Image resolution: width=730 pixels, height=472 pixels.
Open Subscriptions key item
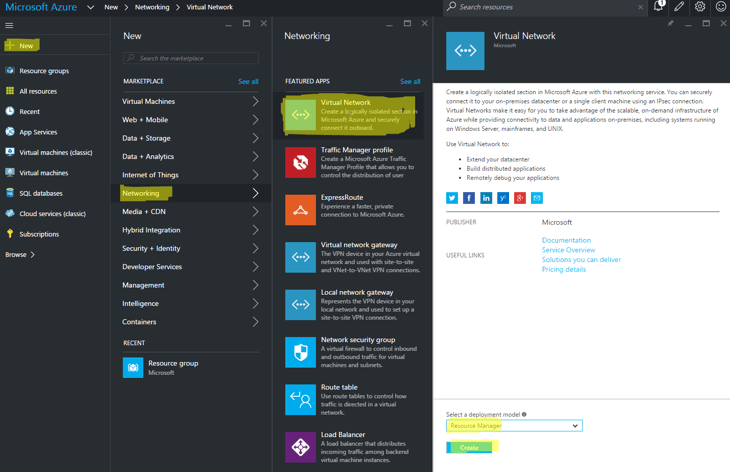pos(32,234)
